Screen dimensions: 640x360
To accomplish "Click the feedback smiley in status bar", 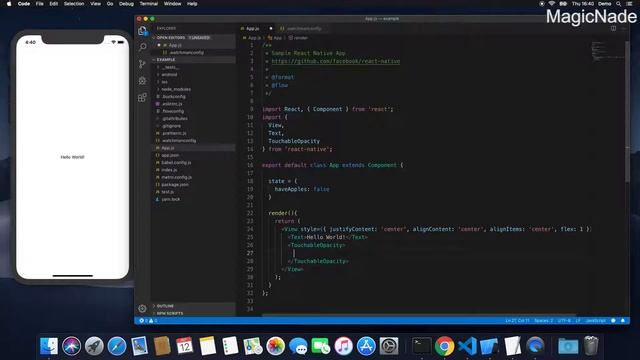I will (613, 320).
